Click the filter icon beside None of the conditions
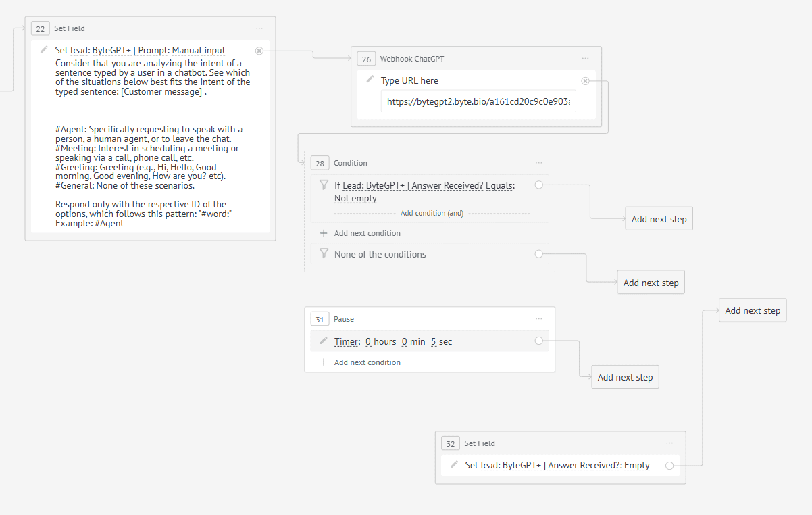 coord(324,254)
